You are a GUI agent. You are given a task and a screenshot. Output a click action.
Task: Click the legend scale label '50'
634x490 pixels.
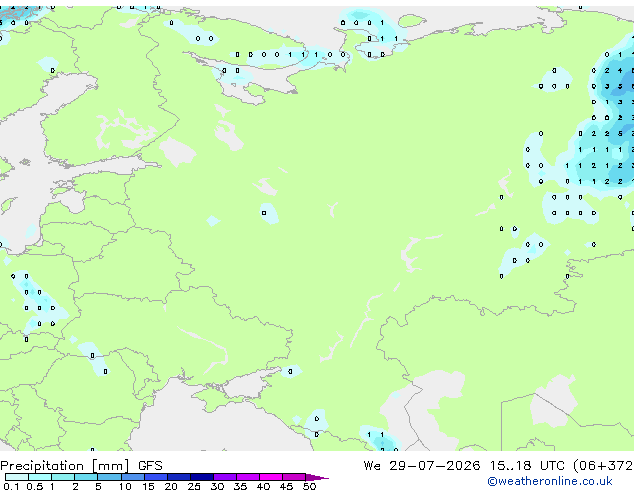pos(310,486)
